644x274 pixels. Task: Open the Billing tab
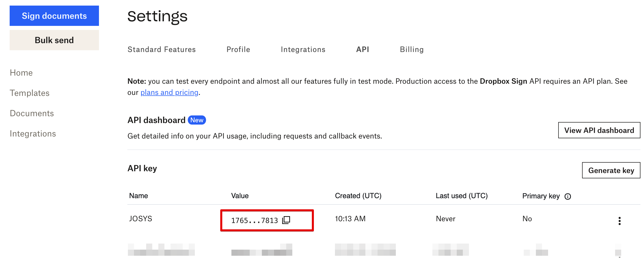coord(412,49)
